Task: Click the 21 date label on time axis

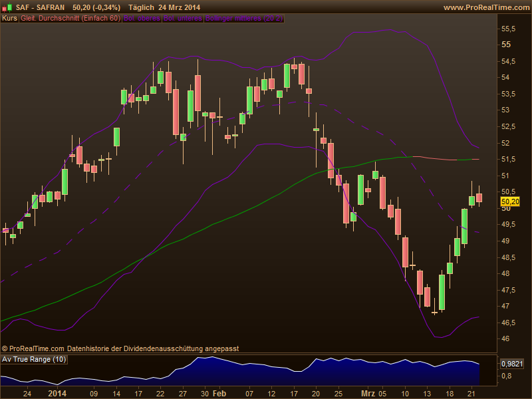Action: pos(472,394)
